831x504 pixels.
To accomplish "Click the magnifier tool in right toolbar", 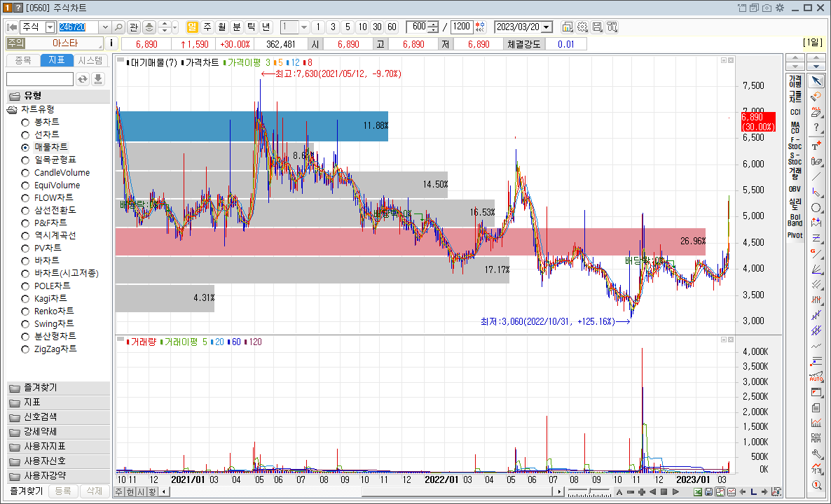I will pyautogui.click(x=816, y=485).
